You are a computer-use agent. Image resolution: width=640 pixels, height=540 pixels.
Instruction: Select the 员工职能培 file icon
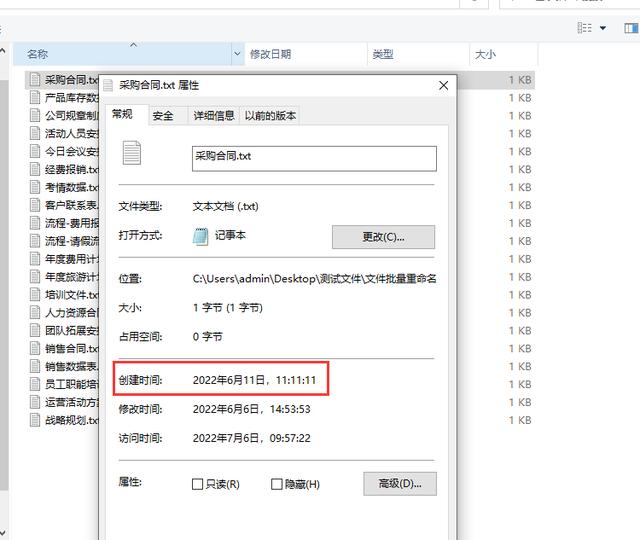point(35,384)
